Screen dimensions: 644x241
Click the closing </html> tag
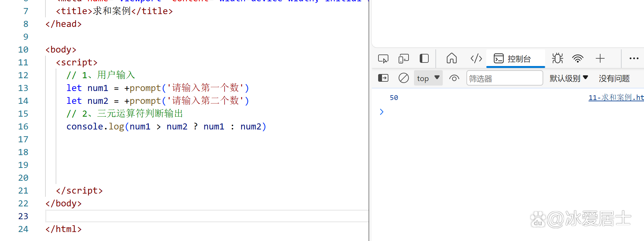tap(64, 229)
